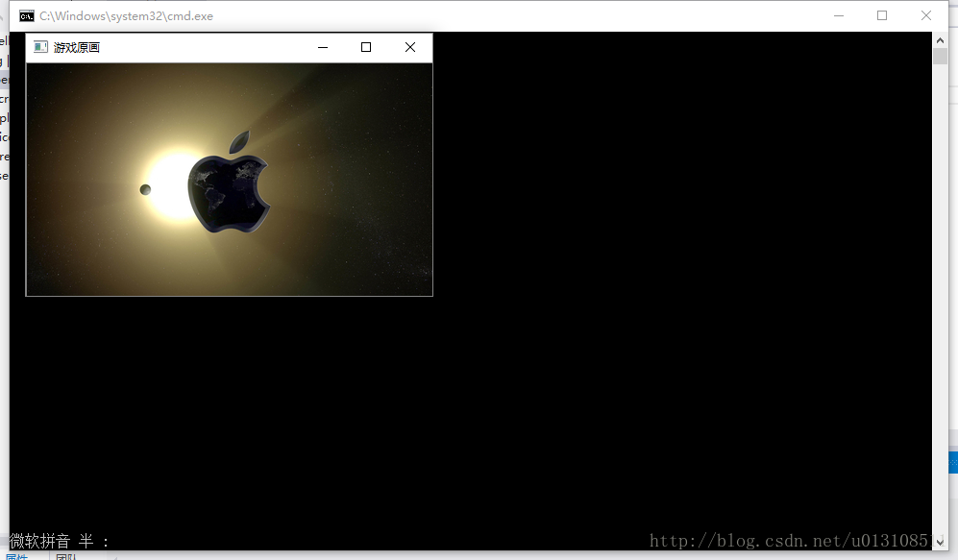Screen dimensions: 958x560
Task: Close the 游戏原画 image window
Action: pyautogui.click(x=410, y=47)
